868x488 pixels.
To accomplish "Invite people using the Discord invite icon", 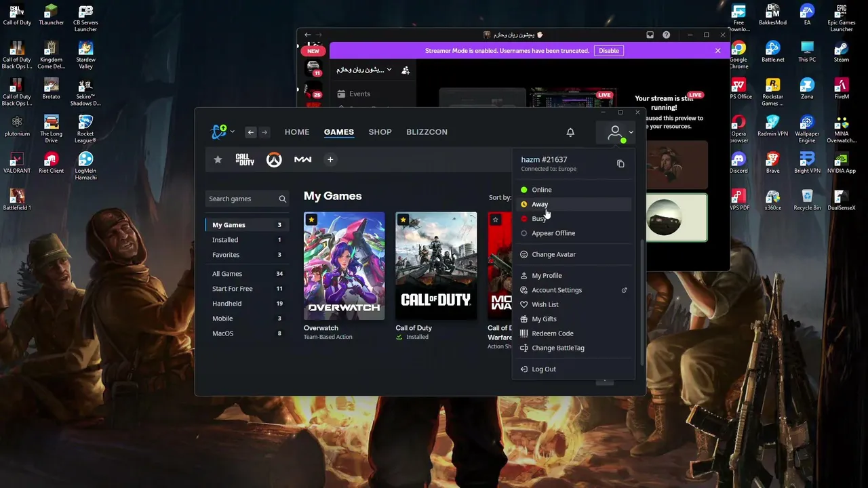I will pos(406,70).
